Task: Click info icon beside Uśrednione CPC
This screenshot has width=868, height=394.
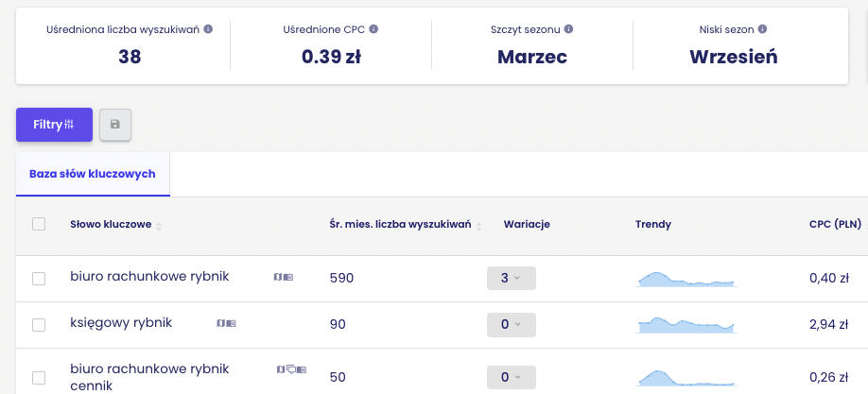Action: coord(374,29)
